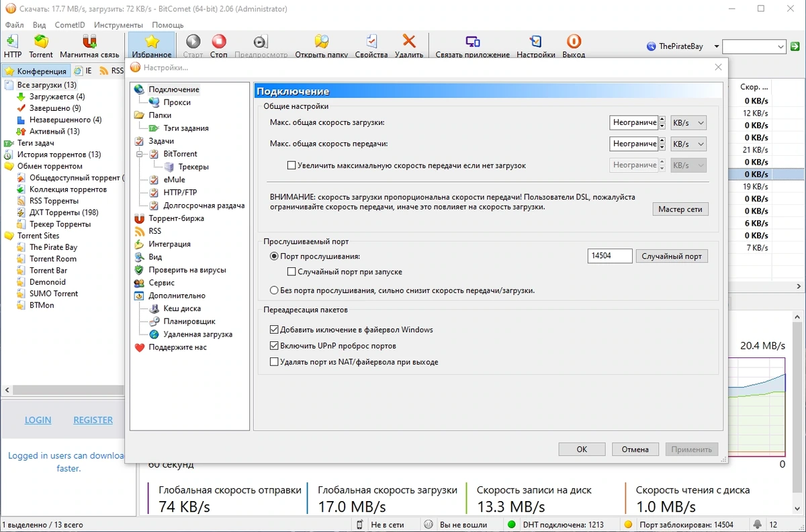This screenshot has width=806, height=532.
Task: Click the Мастер сети button
Action: pos(680,209)
